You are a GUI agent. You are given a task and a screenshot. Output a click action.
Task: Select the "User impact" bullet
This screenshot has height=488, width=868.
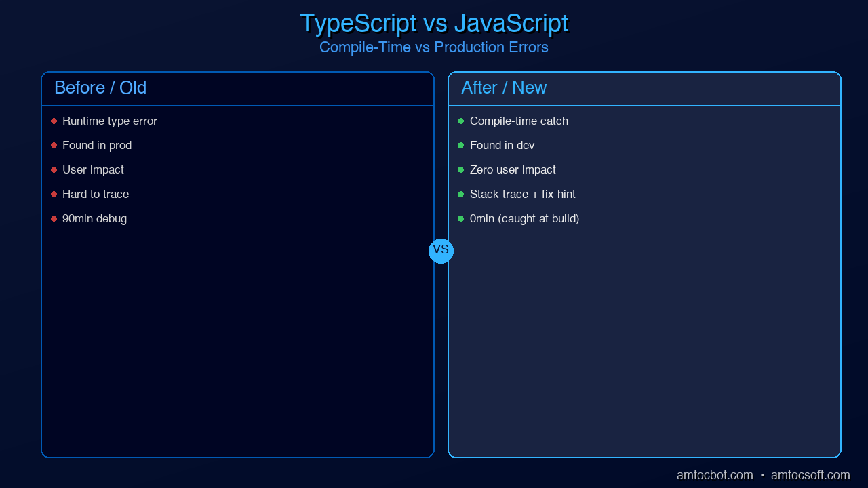pyautogui.click(x=87, y=170)
